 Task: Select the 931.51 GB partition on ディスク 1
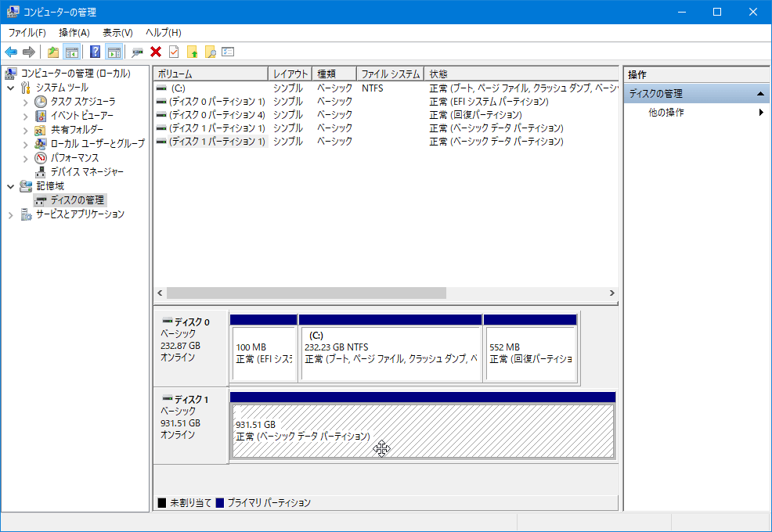(423, 430)
